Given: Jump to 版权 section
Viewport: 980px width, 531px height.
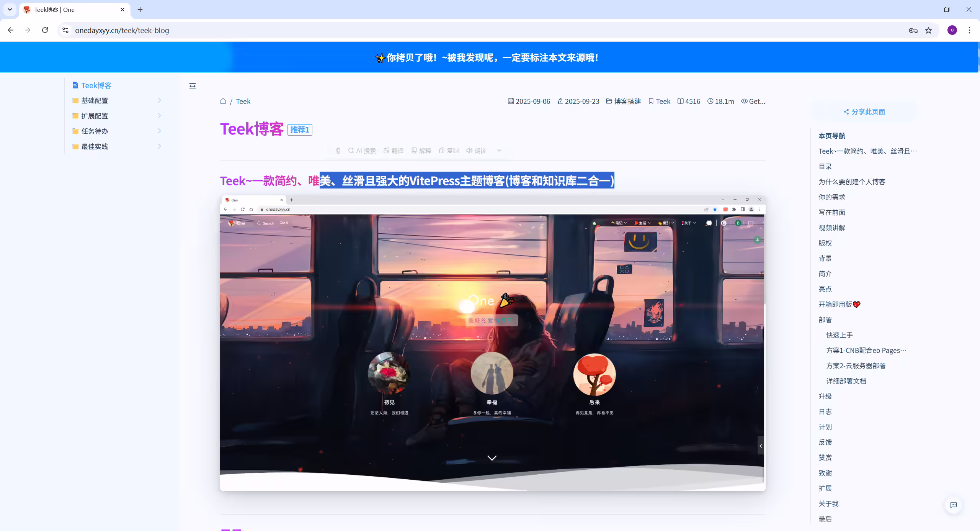Looking at the screenshot, I should point(825,243).
